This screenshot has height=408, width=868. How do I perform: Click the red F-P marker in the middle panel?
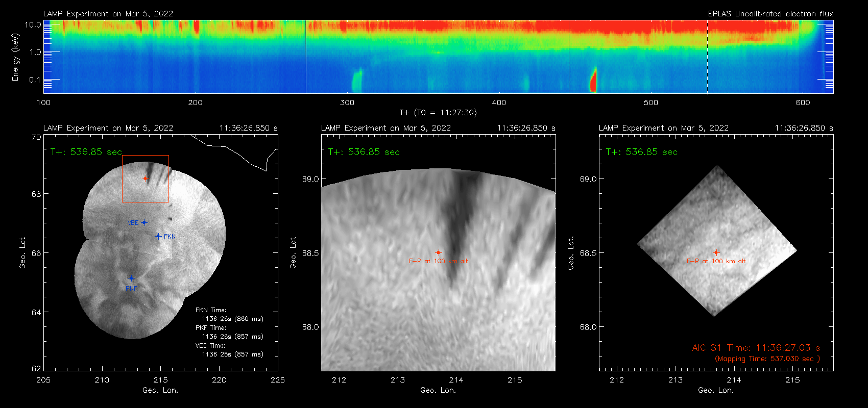tap(438, 252)
